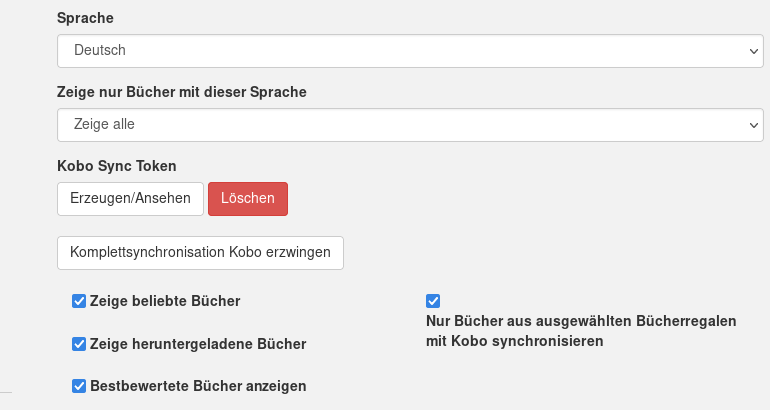This screenshot has width=770, height=410.
Task: Uncheck the 'Zeige heruntergeladene Bücher' checkbox
Action: 79,344
